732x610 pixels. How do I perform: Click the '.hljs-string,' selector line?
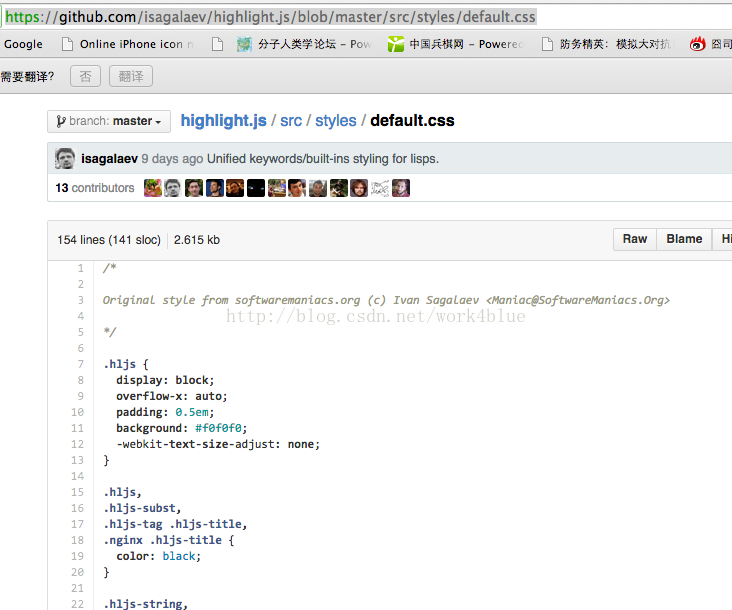[146, 604]
